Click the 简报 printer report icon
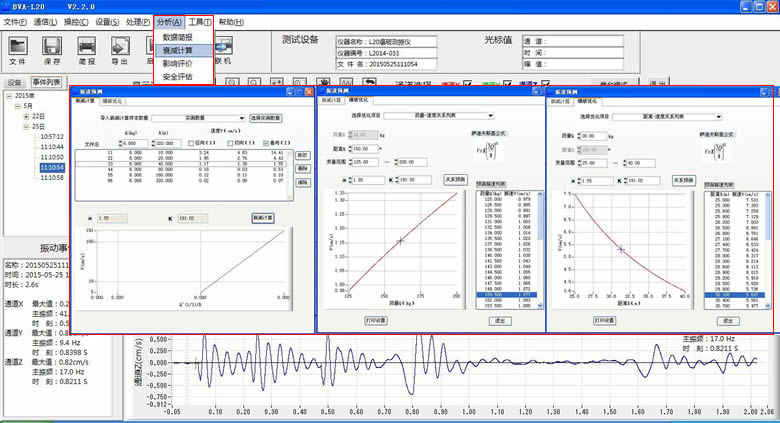Screen dimensions: 780x423 point(87,47)
